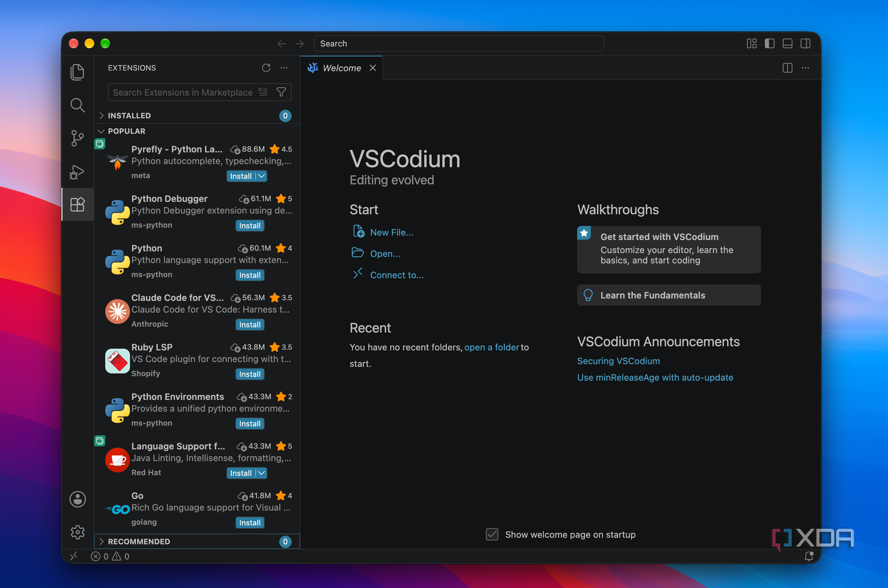Screen dimensions: 888x588
Task: Toggle secondary side bar visibility
Action: 806,44
